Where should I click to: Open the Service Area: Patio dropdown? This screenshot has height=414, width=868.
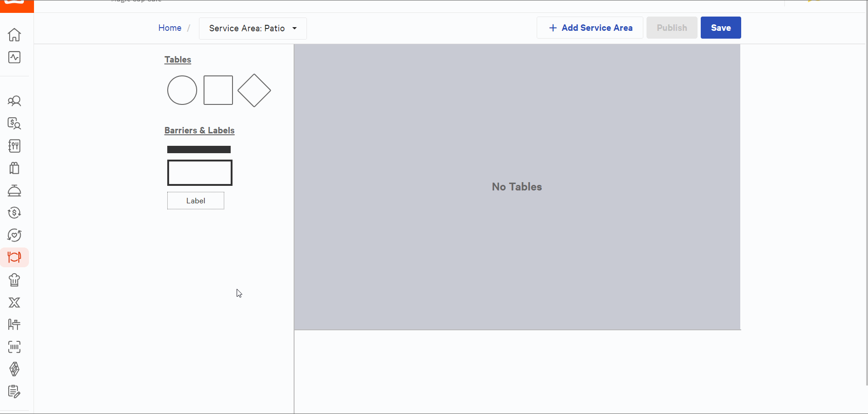(253, 29)
